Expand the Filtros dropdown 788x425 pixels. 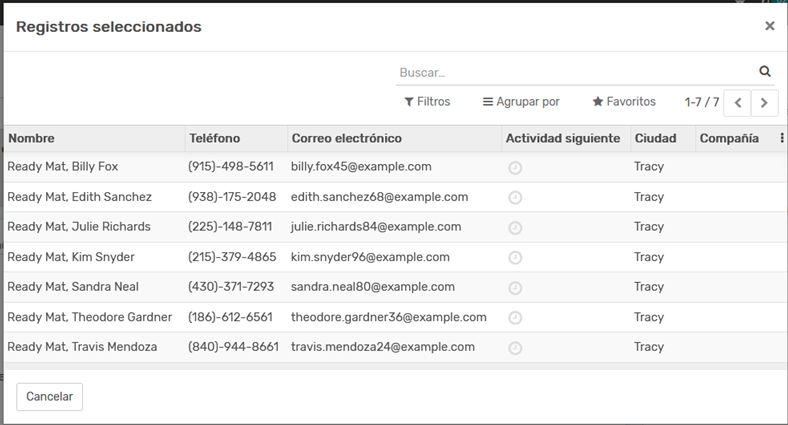click(427, 102)
